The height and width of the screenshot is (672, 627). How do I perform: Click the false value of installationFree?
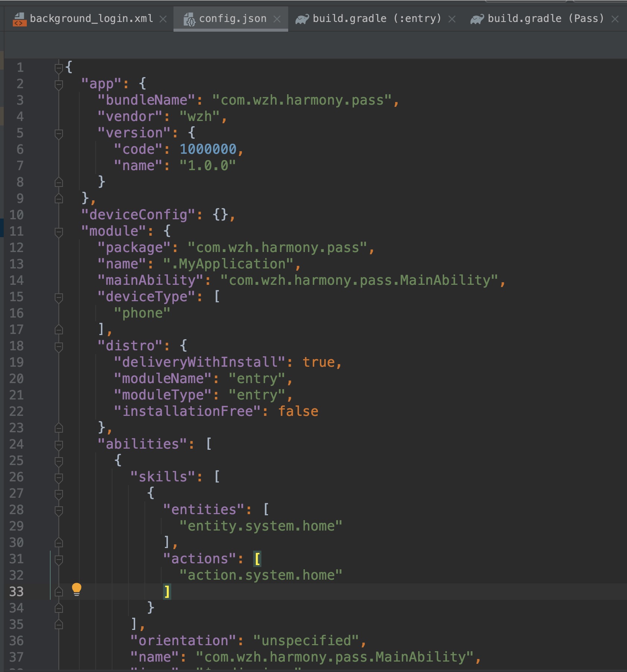pos(298,411)
